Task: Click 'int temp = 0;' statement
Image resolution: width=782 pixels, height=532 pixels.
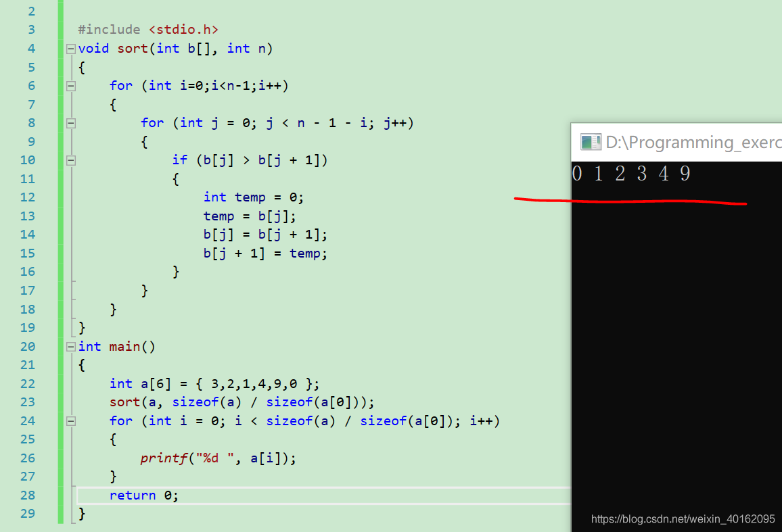Action: [254, 197]
